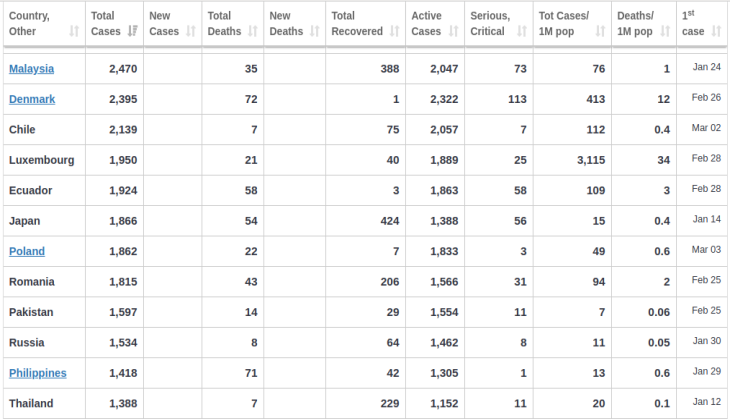Viewport: 730px width, 419px height.
Task: Sort by Tot Cases/1M pop arrows
Action: pos(601,31)
